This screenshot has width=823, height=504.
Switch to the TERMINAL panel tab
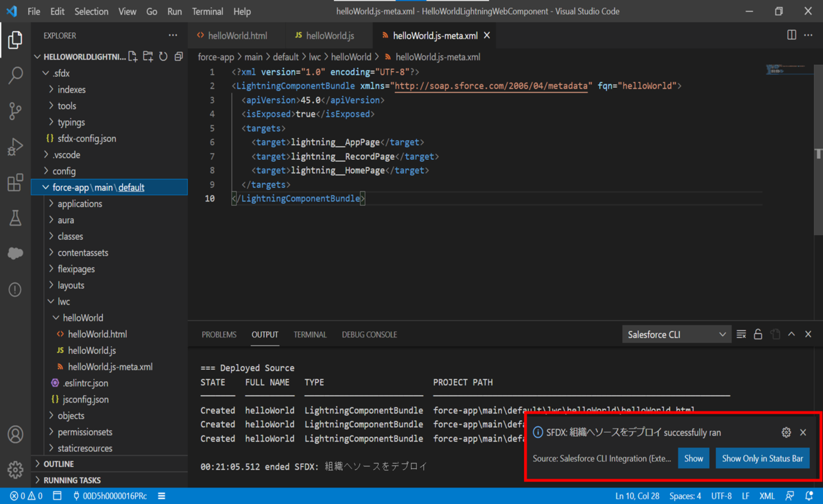point(310,335)
